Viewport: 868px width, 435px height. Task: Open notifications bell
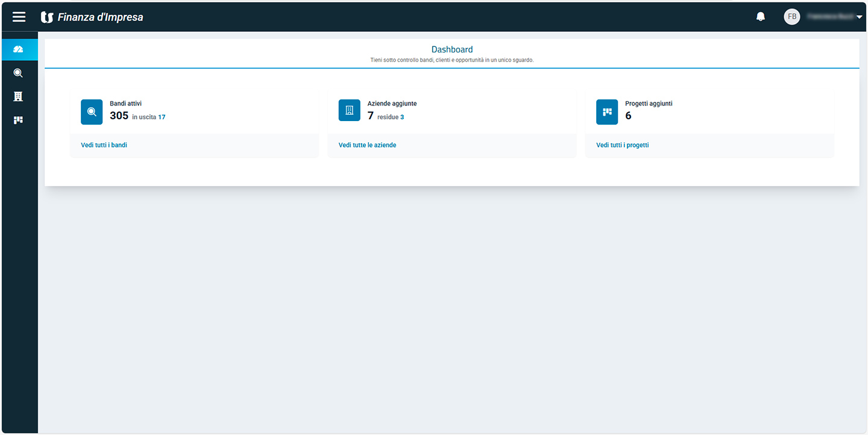(761, 17)
